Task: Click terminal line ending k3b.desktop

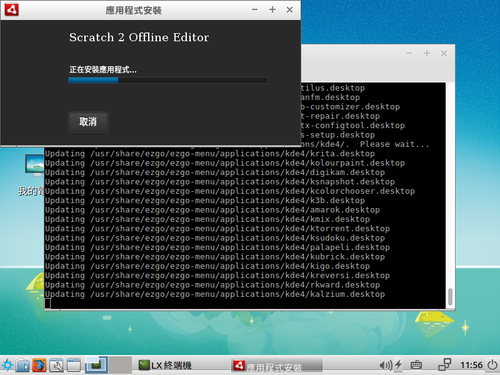Action: pyautogui.click(x=205, y=200)
